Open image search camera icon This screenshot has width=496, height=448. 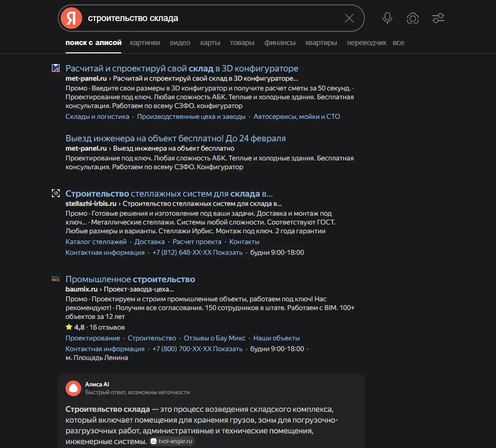[412, 18]
